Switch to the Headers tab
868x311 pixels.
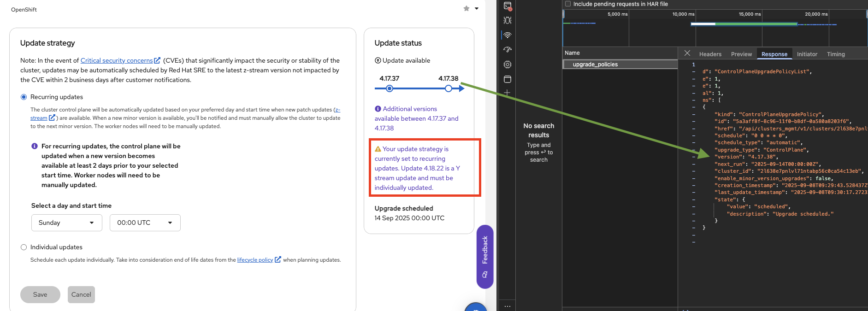(710, 54)
